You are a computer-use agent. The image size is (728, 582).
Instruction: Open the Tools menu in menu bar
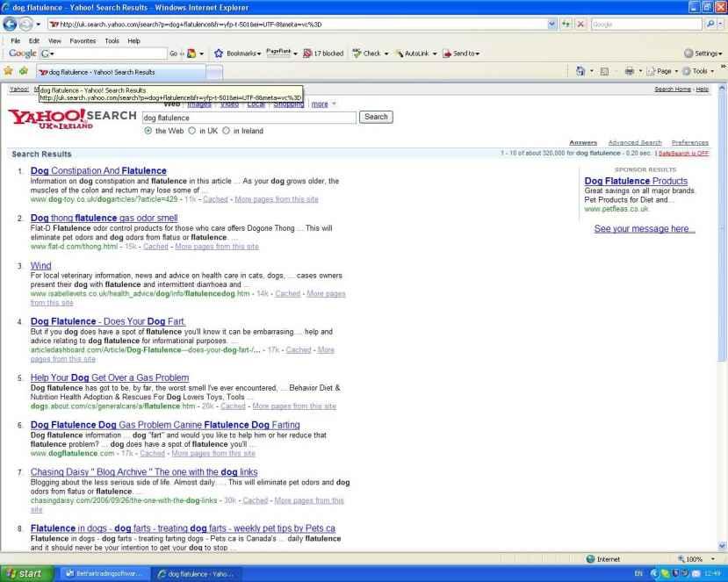point(112,40)
